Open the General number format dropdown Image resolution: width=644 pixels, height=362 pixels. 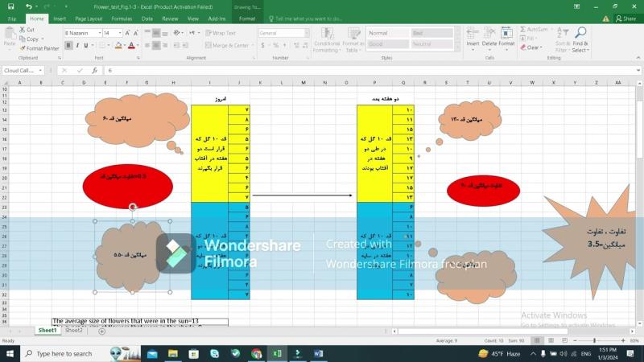[307, 33]
